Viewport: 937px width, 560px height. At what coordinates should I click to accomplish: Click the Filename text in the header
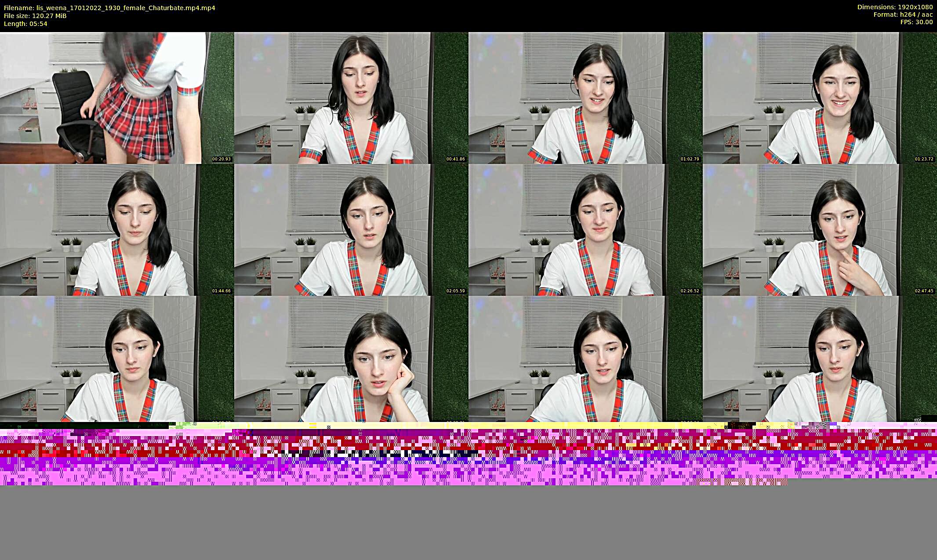click(x=109, y=8)
